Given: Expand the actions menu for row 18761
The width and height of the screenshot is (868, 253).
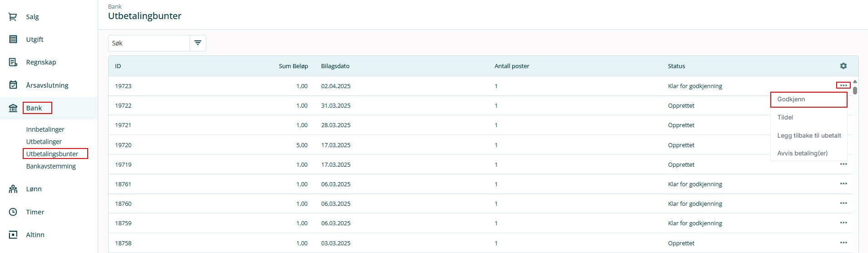Looking at the screenshot, I should click(x=843, y=184).
